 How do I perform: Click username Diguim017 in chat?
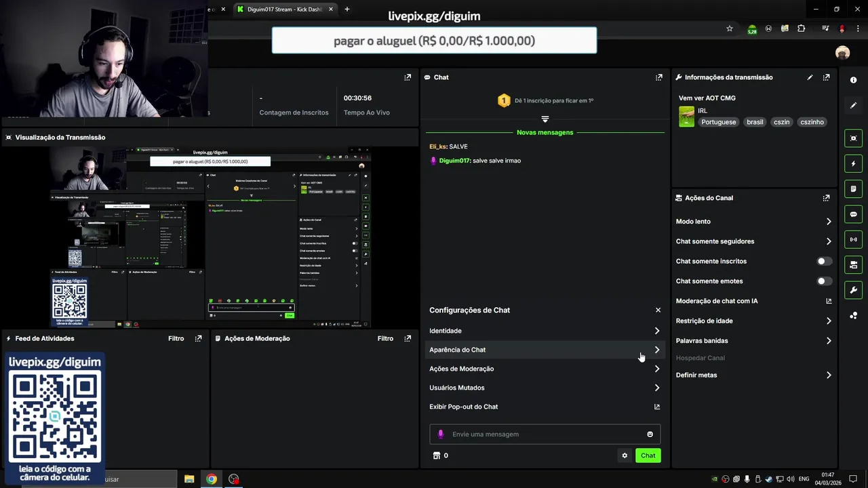click(454, 161)
